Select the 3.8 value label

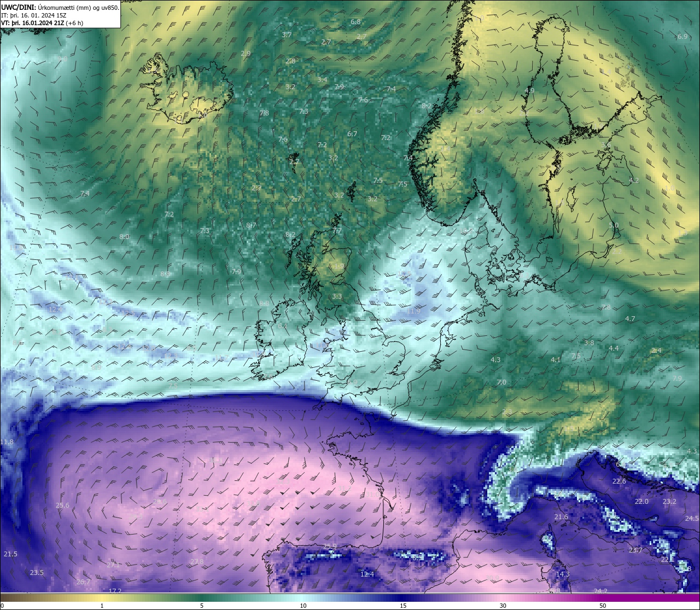(589, 343)
